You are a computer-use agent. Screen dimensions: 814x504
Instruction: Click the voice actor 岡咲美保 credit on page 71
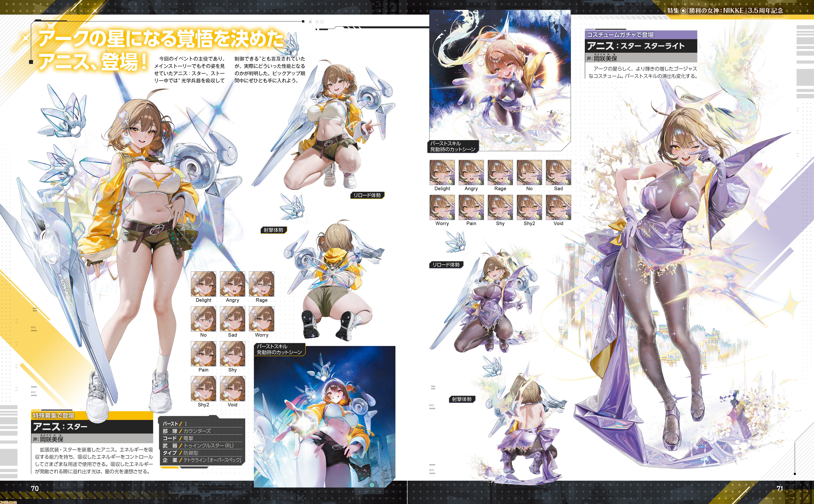coord(602,58)
